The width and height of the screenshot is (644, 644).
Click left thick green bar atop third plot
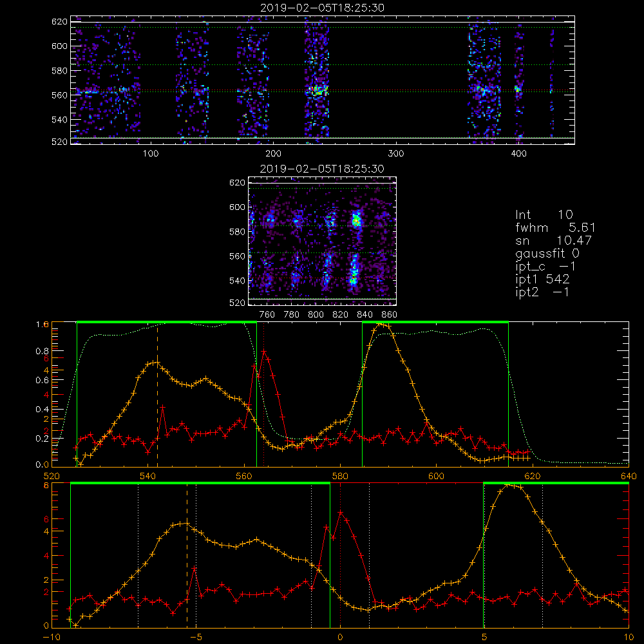point(167,322)
